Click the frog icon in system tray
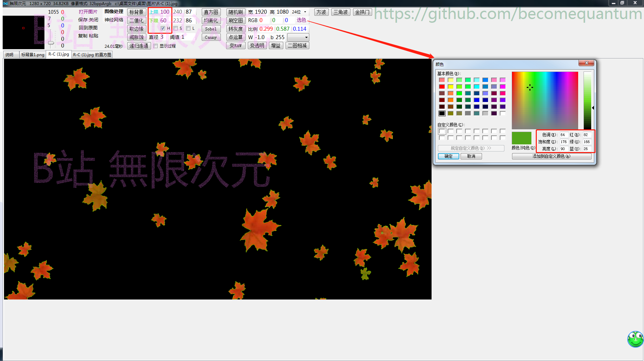This screenshot has width=644, height=361. (x=635, y=339)
